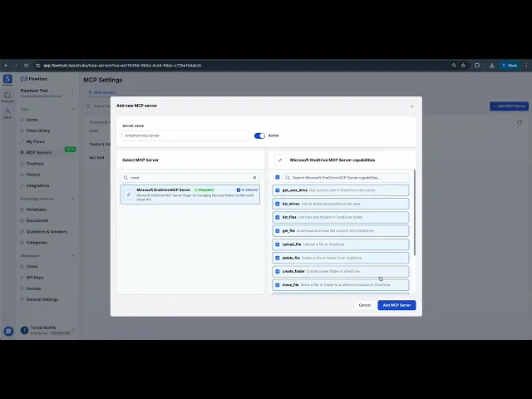Open Documents in sidebar

click(37, 220)
